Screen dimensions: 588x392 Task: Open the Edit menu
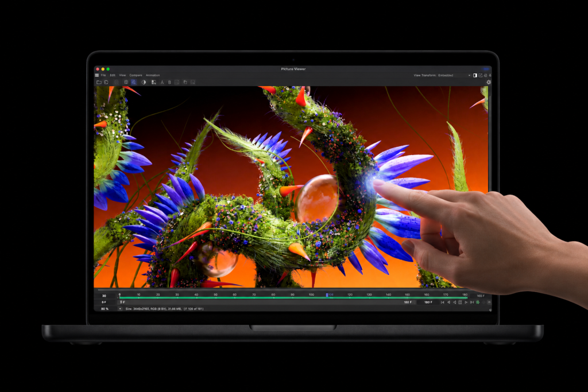point(113,75)
